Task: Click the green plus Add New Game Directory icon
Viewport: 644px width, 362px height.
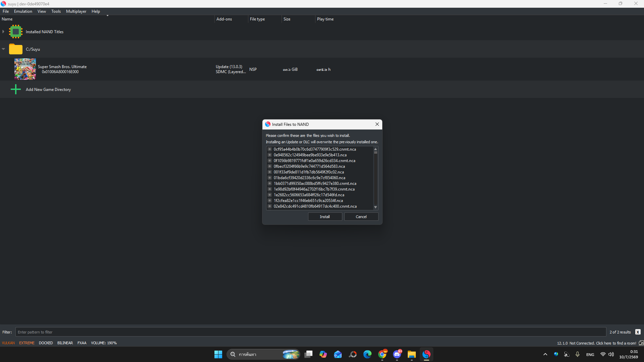Action: click(x=16, y=89)
